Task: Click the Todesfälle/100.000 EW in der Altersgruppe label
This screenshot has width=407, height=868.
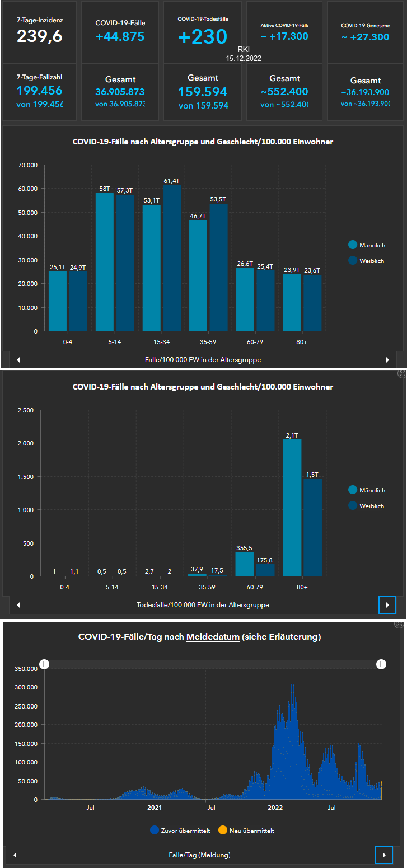Action: pos(203,605)
